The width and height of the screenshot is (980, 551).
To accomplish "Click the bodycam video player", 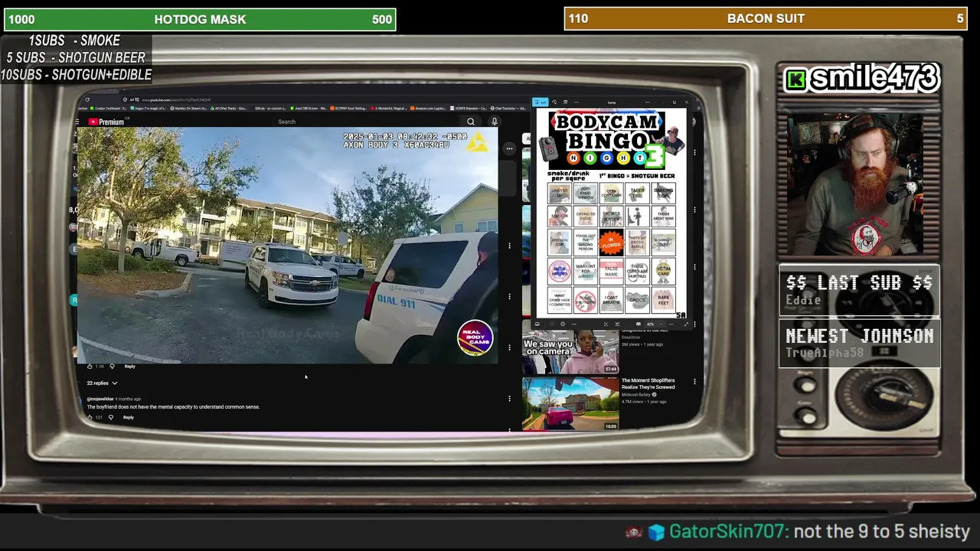I will (287, 245).
